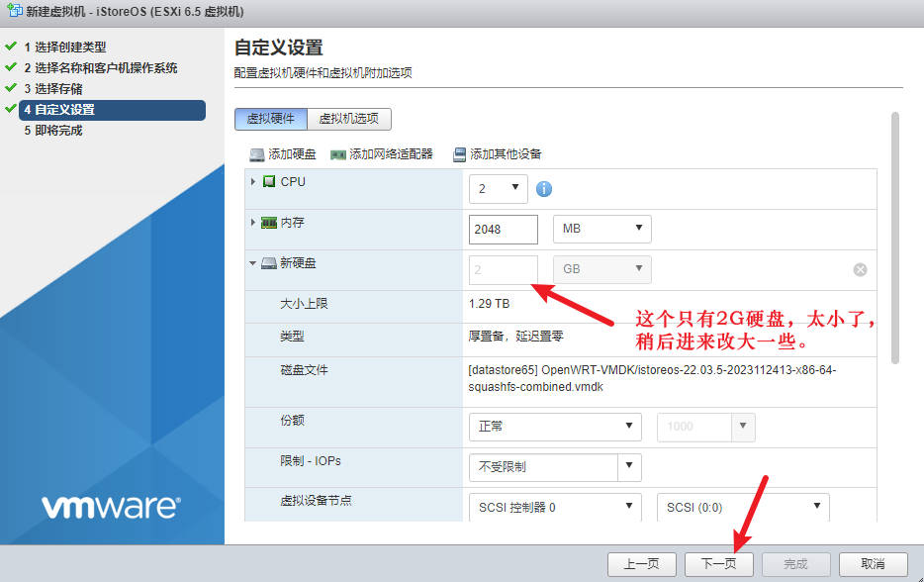Click the new hard disk drive icon
The image size is (924, 582).
(269, 263)
